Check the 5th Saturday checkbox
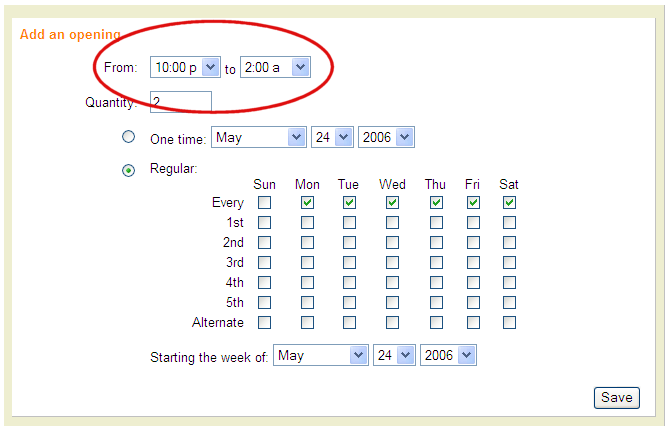 pyautogui.click(x=509, y=302)
